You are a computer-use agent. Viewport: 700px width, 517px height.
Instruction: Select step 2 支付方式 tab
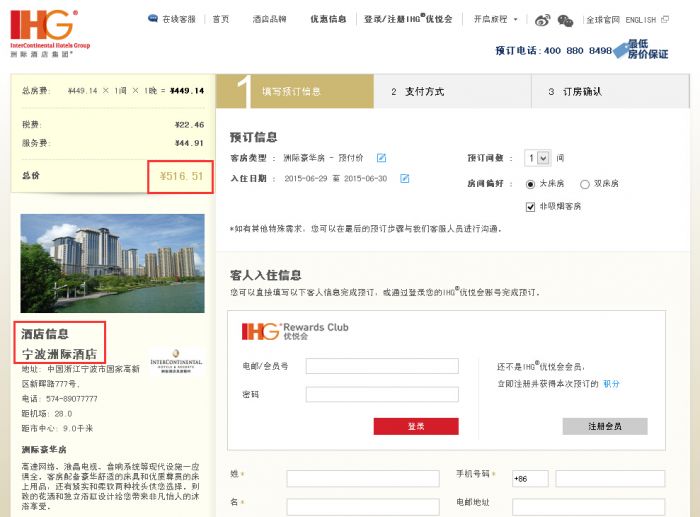tap(452, 91)
